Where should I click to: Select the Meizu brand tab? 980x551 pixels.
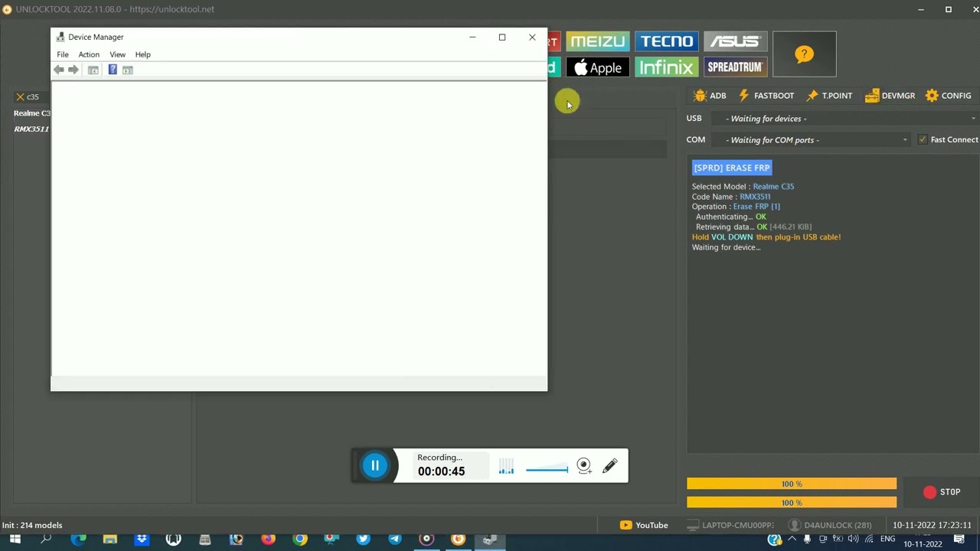point(597,41)
